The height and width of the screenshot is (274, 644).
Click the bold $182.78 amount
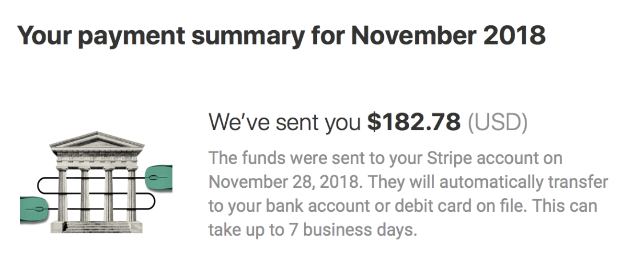point(414,123)
